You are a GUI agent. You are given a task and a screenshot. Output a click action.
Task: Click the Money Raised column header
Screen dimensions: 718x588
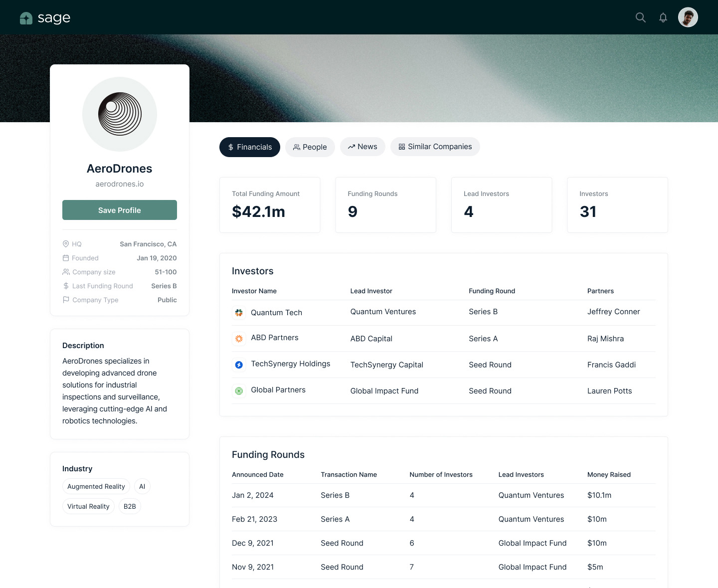coord(609,475)
